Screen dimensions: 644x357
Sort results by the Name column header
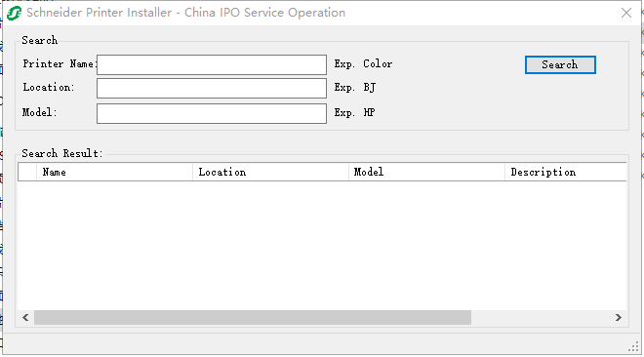114,172
